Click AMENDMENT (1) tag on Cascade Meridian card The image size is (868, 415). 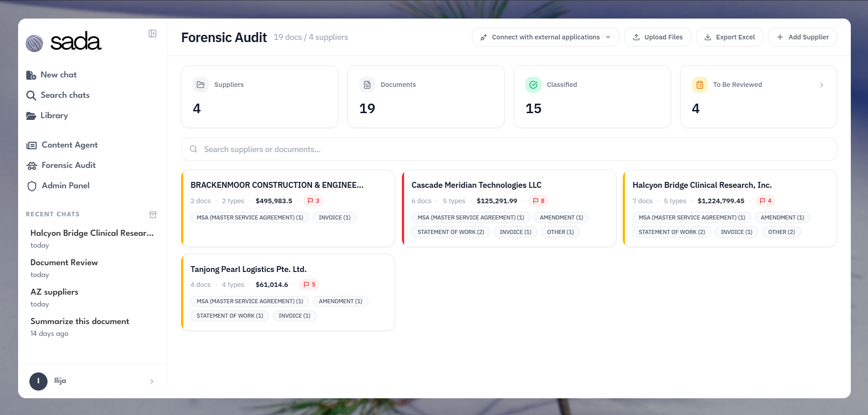[561, 218]
